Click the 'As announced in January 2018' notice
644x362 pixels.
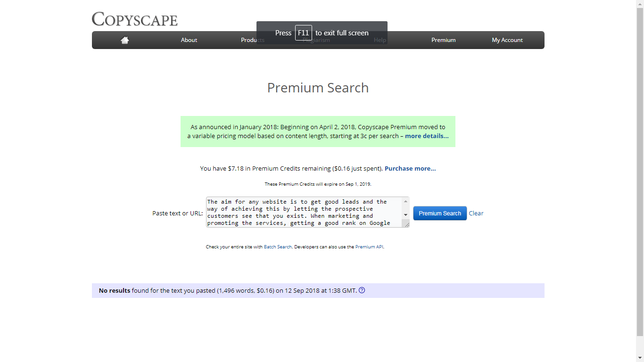coord(318,132)
